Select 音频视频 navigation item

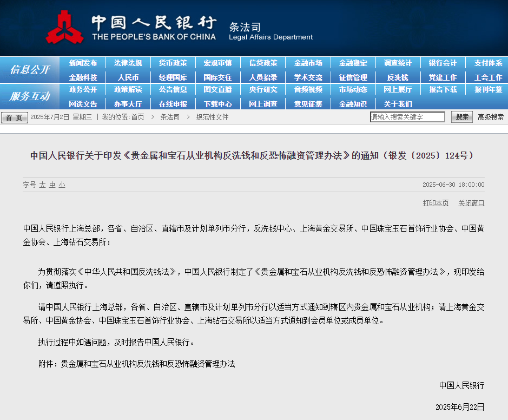coord(308,89)
